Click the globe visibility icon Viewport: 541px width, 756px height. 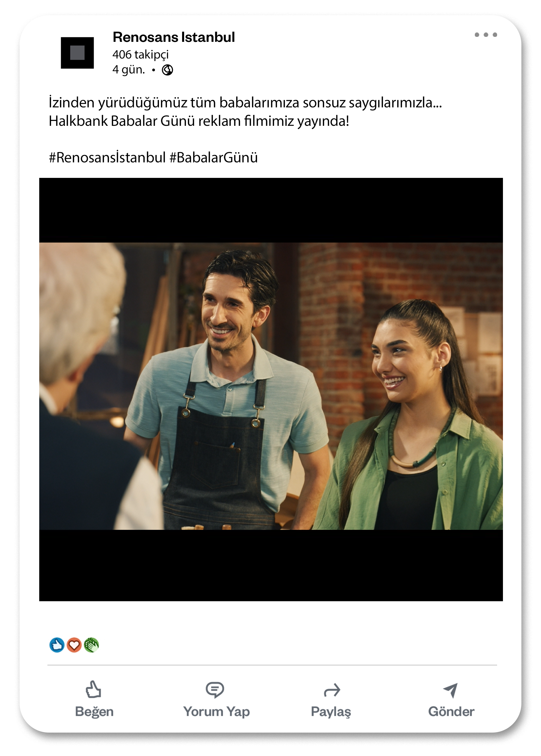(167, 70)
